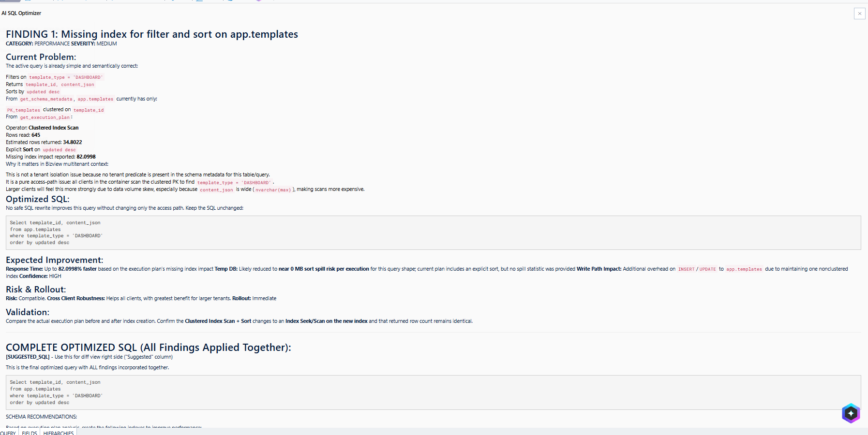The height and width of the screenshot is (435, 868).
Task: Open the HIERARCHIES tab
Action: pyautogui.click(x=59, y=433)
